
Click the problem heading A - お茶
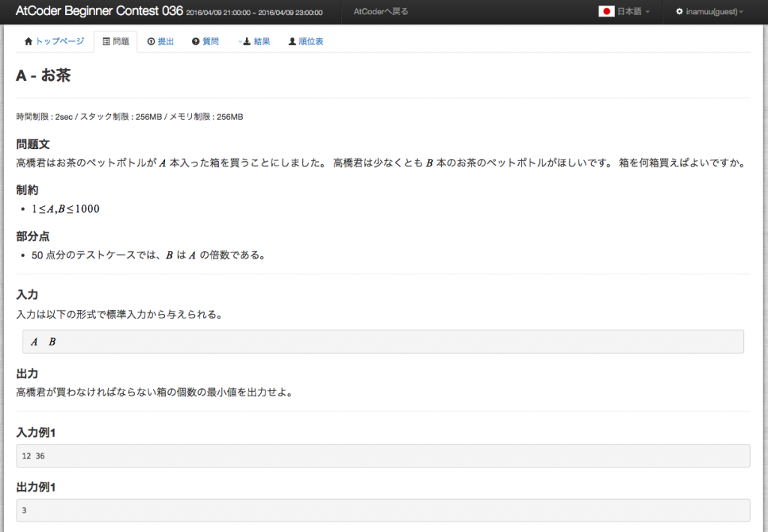[x=43, y=76]
